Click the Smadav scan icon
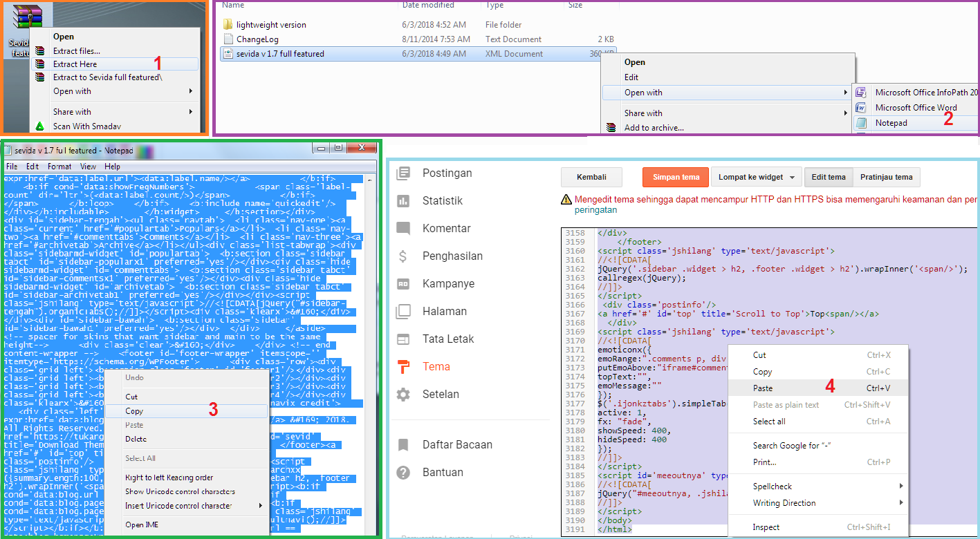The width and height of the screenshot is (980, 539). pos(40,126)
